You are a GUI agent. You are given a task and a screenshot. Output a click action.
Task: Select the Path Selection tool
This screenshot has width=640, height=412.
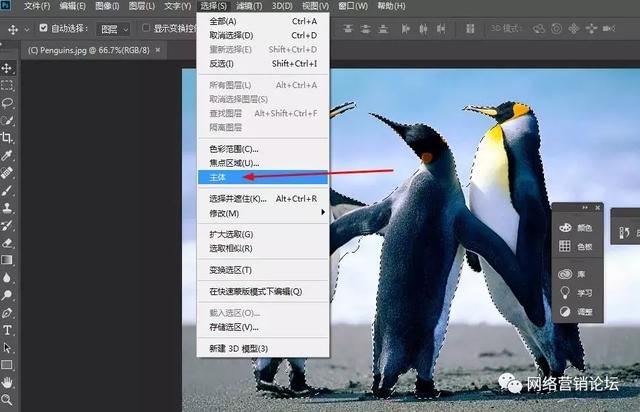(7, 347)
